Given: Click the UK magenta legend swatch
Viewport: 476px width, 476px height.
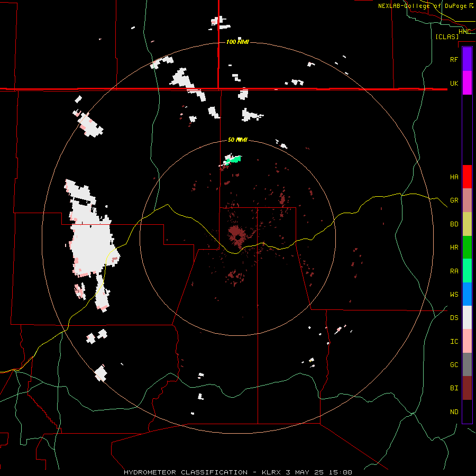Looking at the screenshot, I should point(467,83).
